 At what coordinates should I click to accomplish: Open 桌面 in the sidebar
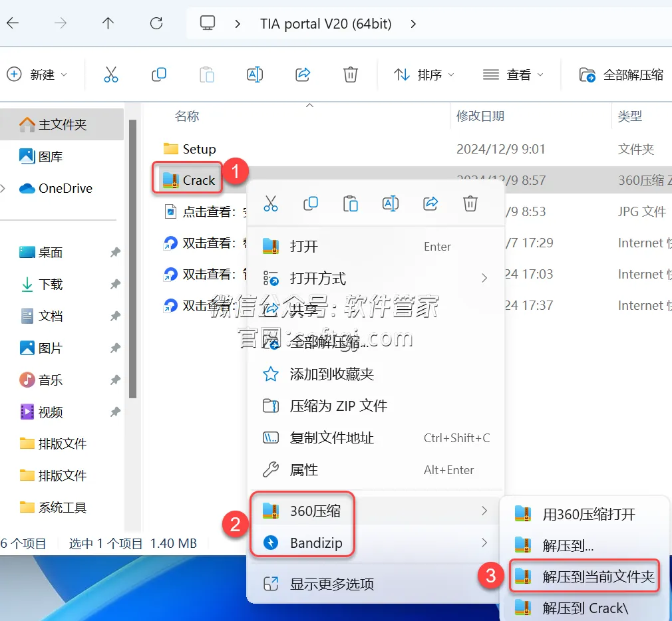tap(41, 252)
